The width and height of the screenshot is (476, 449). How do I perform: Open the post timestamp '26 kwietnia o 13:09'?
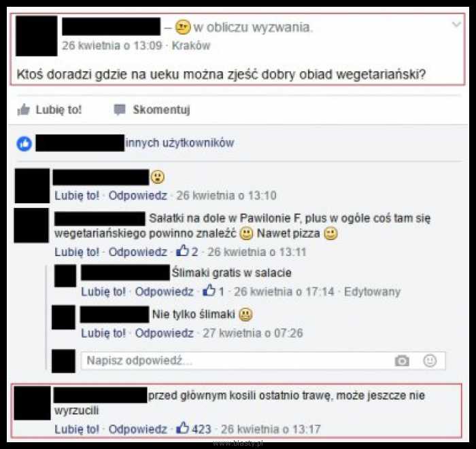(112, 46)
